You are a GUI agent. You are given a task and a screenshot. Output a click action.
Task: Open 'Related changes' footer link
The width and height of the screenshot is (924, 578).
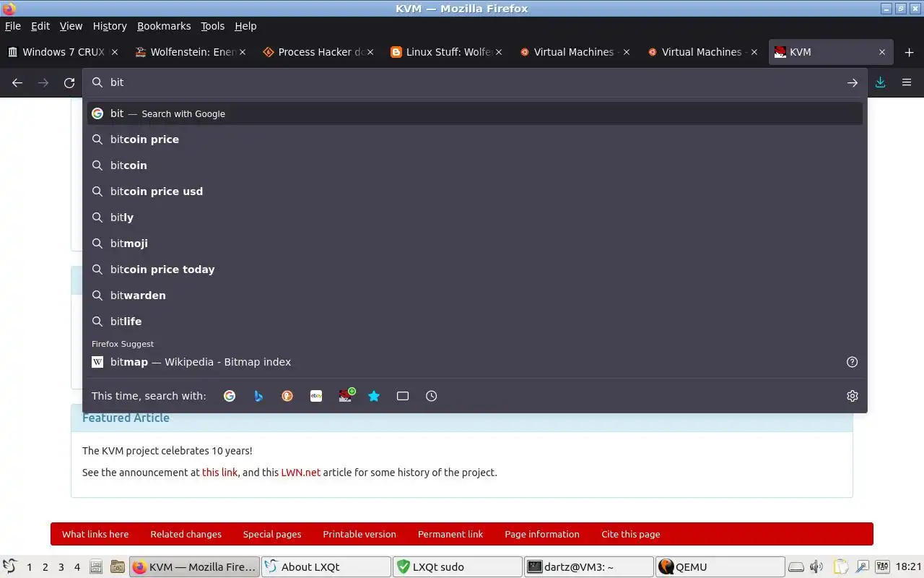[186, 535]
